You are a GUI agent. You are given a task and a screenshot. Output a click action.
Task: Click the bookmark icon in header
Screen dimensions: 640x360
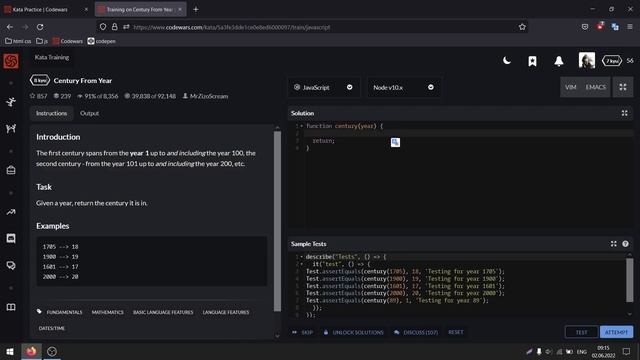point(532,61)
